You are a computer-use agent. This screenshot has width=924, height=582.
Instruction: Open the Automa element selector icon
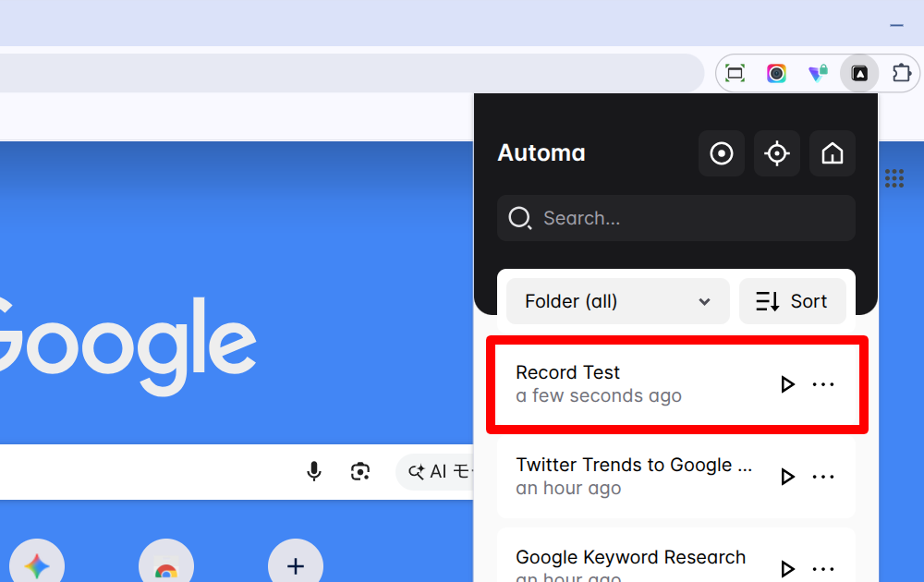tap(777, 153)
